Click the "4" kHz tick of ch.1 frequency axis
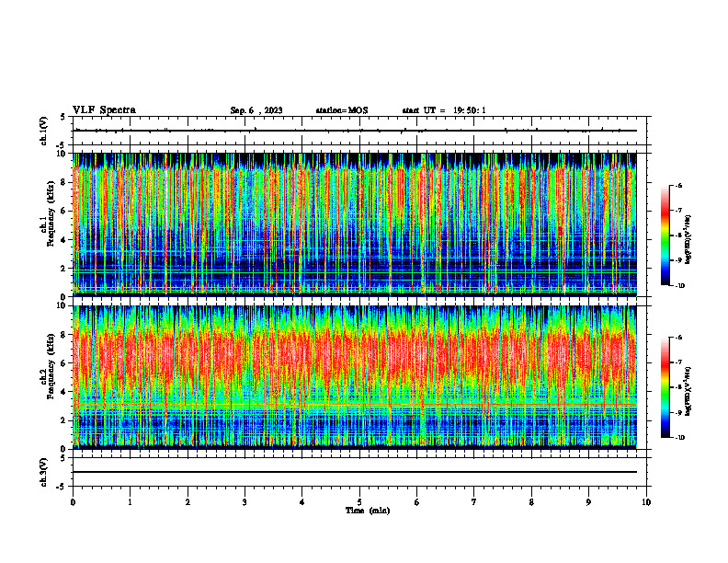The width and height of the screenshot is (728, 563). tap(65, 240)
